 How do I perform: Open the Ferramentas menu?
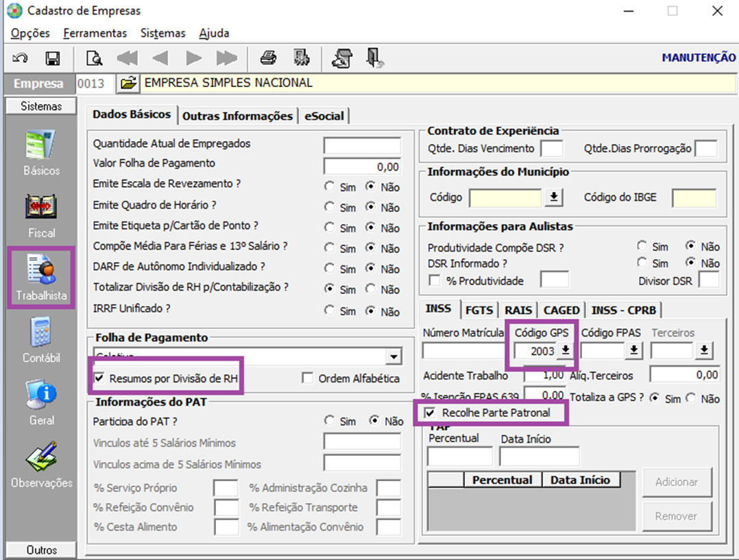click(x=95, y=33)
